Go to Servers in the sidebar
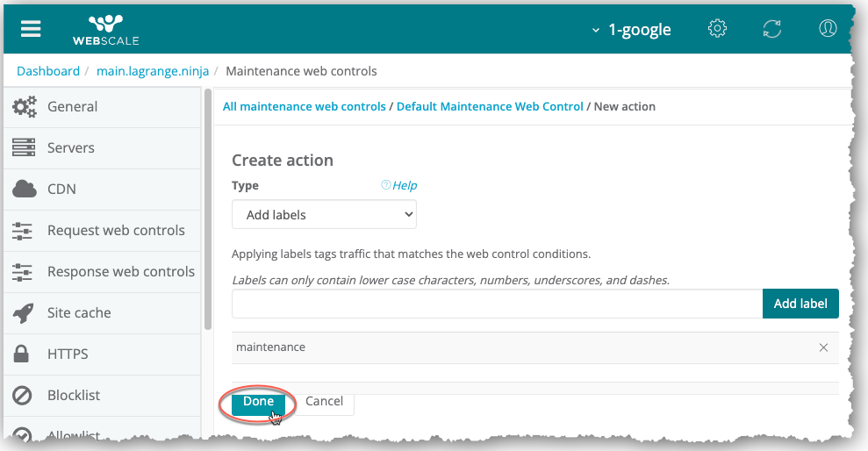Viewport: 868px width, 451px height. [x=70, y=148]
